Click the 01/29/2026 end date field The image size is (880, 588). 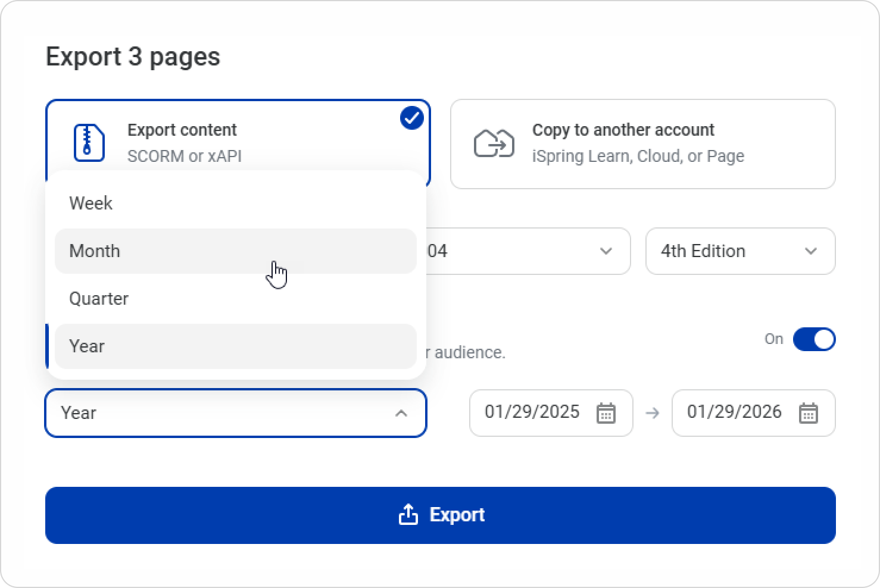point(734,412)
